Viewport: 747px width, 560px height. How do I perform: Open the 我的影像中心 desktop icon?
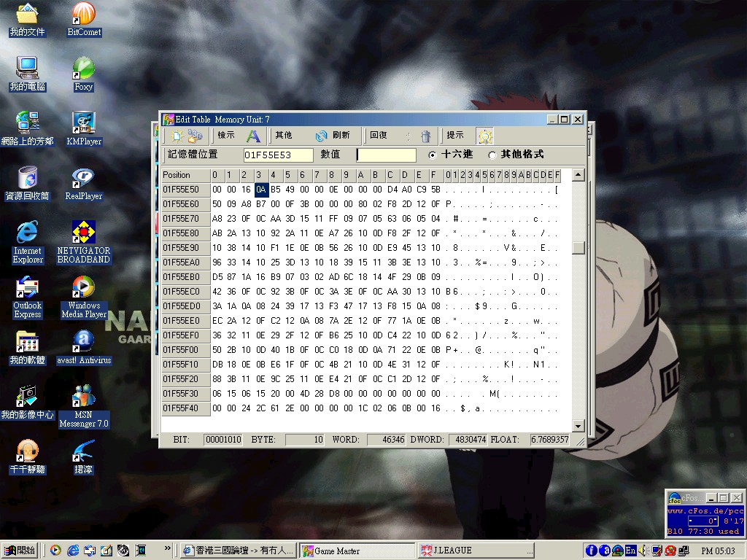coord(27,402)
